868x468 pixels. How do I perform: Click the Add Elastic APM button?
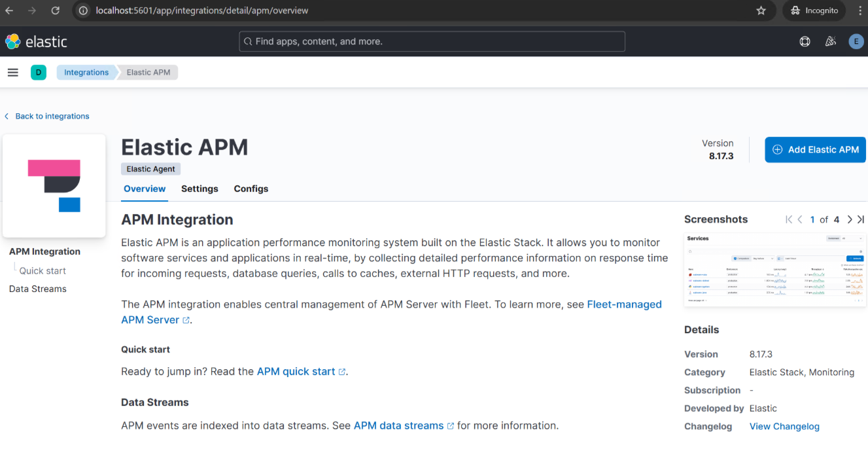[815, 150]
